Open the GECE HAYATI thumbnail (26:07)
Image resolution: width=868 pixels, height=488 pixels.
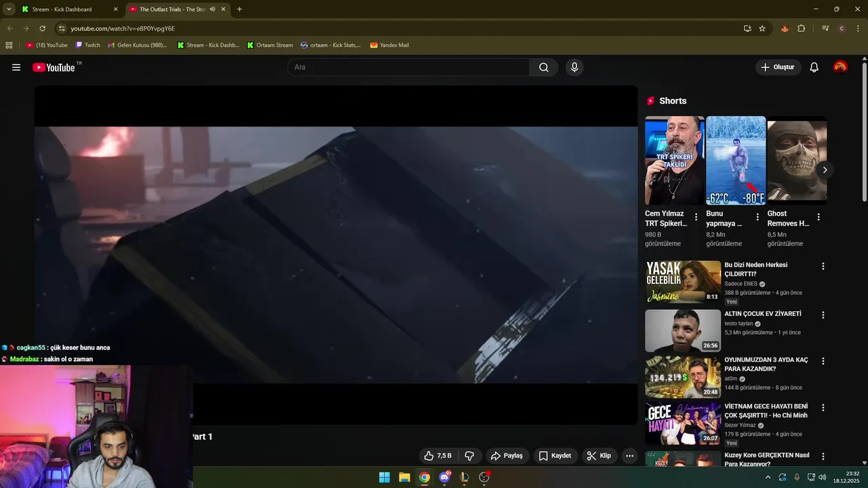tap(683, 423)
